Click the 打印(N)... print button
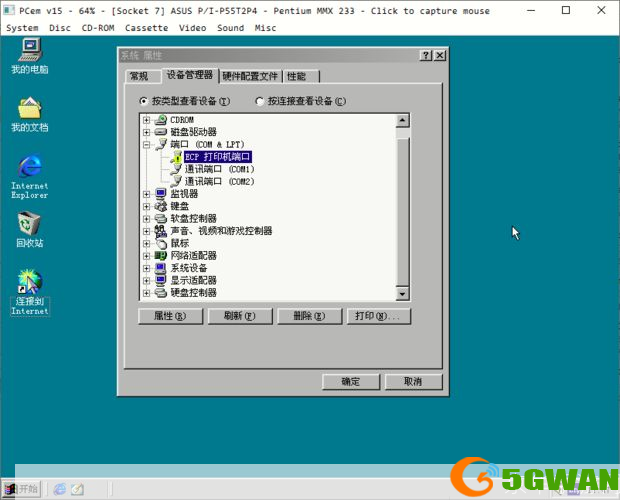620x500 pixels. tap(379, 316)
